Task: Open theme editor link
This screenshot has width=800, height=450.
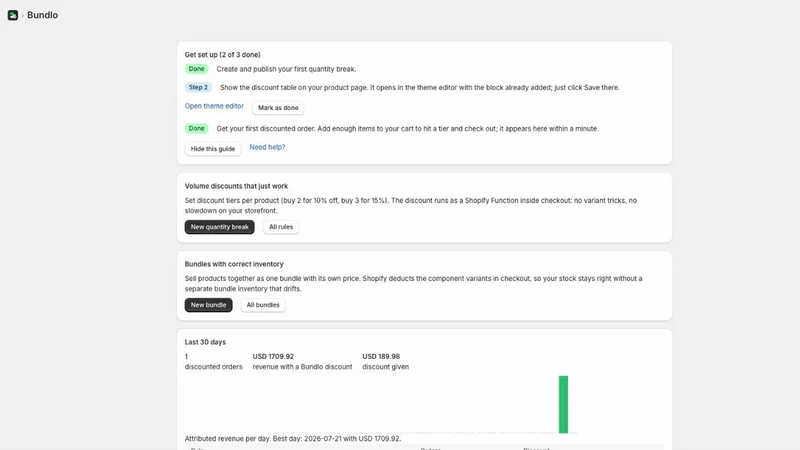Action: coord(214,106)
